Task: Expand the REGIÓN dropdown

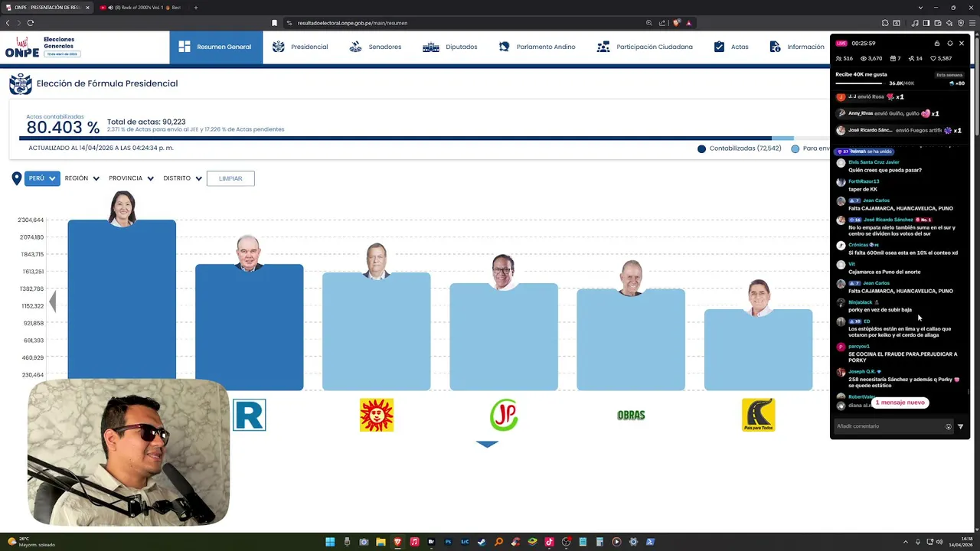Action: tap(82, 178)
